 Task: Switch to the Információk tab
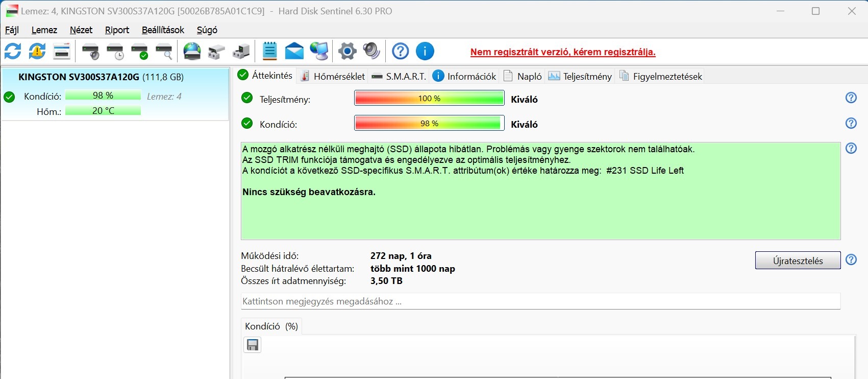tap(464, 76)
